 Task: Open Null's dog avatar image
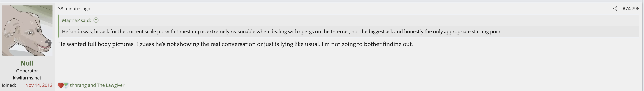pos(27,30)
